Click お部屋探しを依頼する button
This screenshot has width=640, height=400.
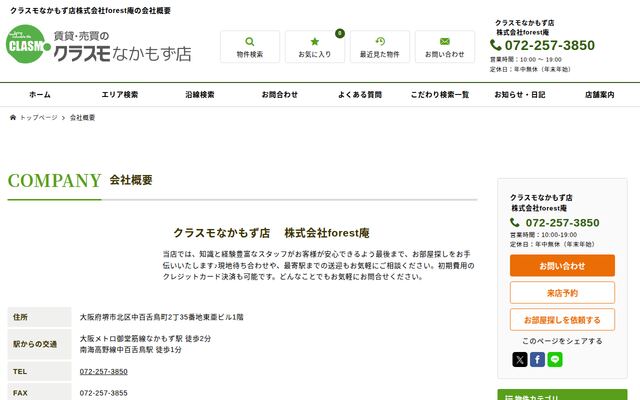point(562,320)
